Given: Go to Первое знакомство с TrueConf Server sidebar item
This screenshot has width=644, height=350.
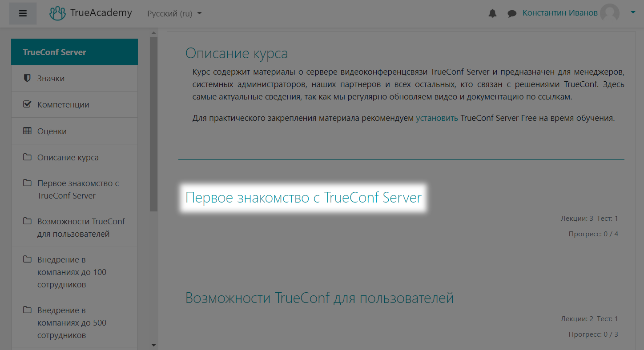Looking at the screenshot, I should [x=74, y=189].
